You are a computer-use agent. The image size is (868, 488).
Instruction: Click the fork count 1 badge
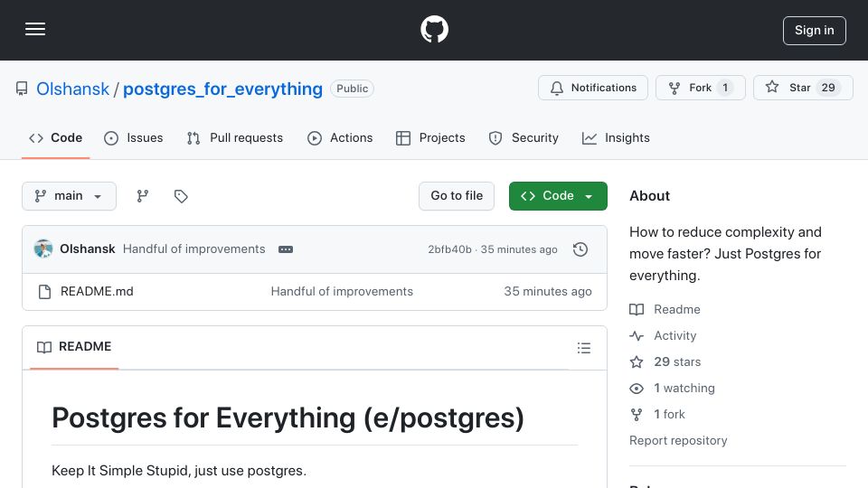(725, 88)
